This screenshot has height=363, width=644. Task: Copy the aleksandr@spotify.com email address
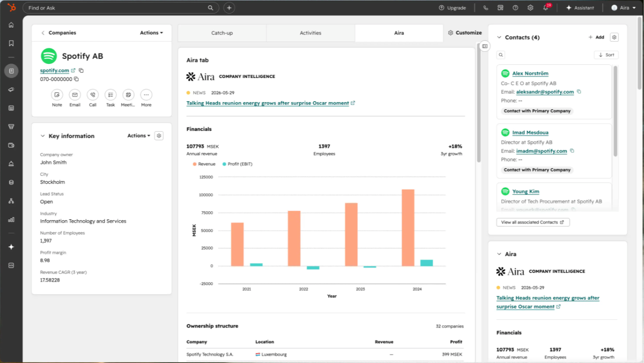coord(579,92)
